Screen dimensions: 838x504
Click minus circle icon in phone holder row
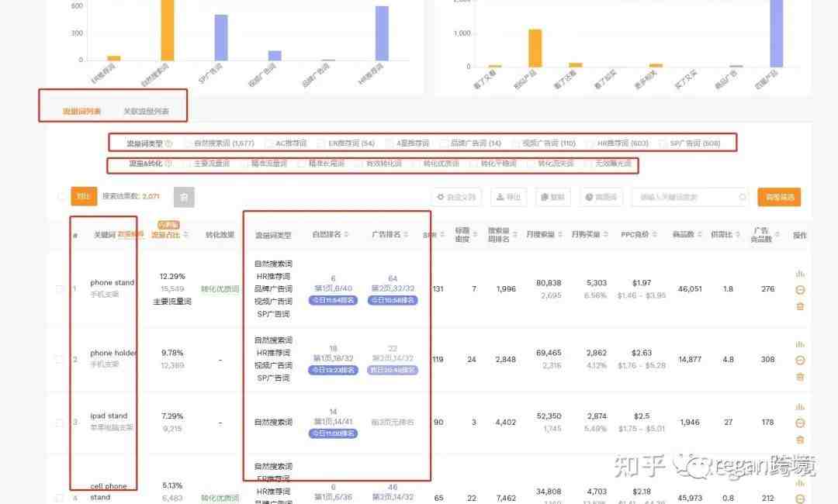(x=800, y=361)
